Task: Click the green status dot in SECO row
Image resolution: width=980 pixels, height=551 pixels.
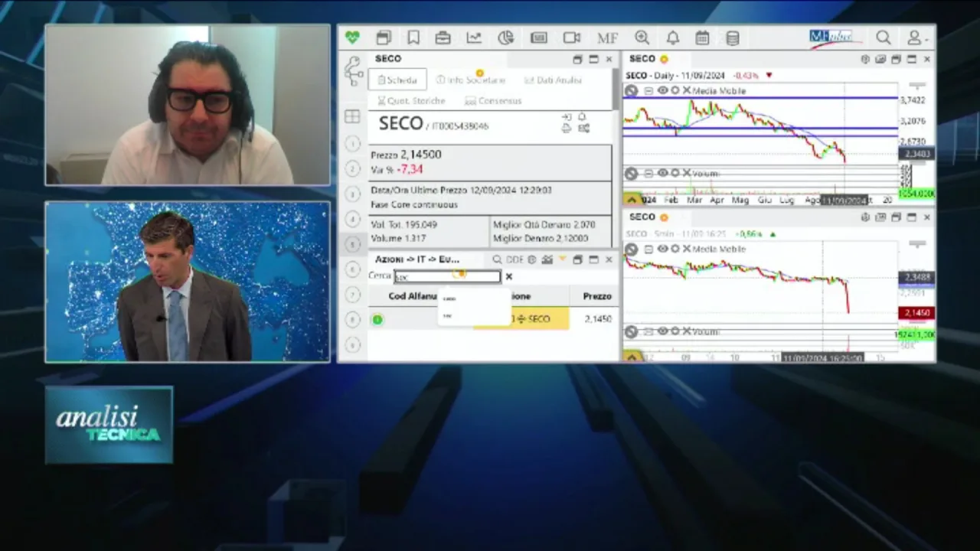Action: 377,319
